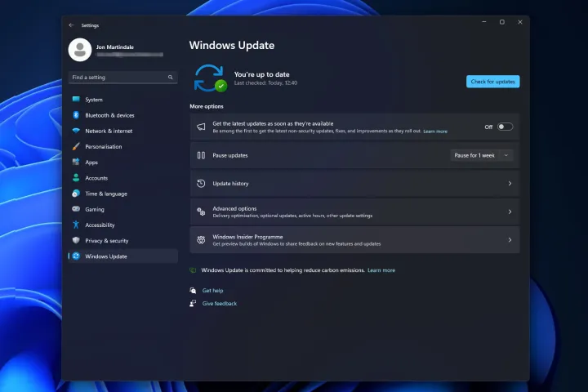Click the Personalisation paintbrush icon
The height and width of the screenshot is (392, 588).
click(x=76, y=146)
